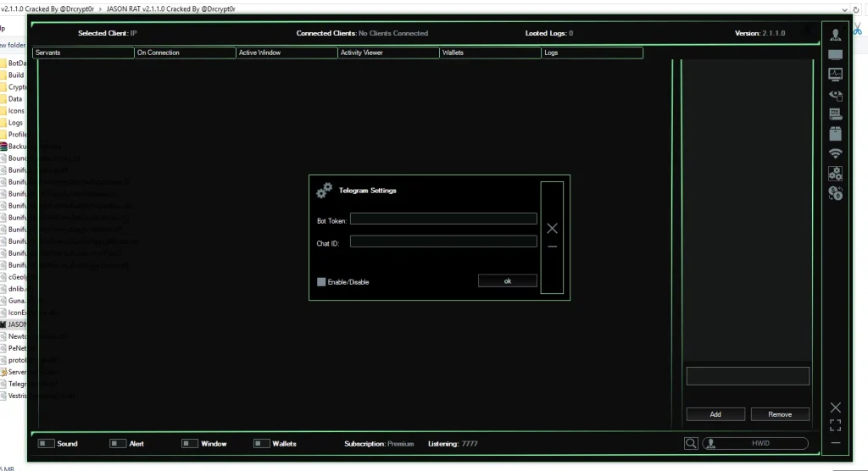Viewport: 868px width, 471px height.
Task: Check the Enable/Disable checkbox in Telegram Settings
Action: [x=321, y=282]
